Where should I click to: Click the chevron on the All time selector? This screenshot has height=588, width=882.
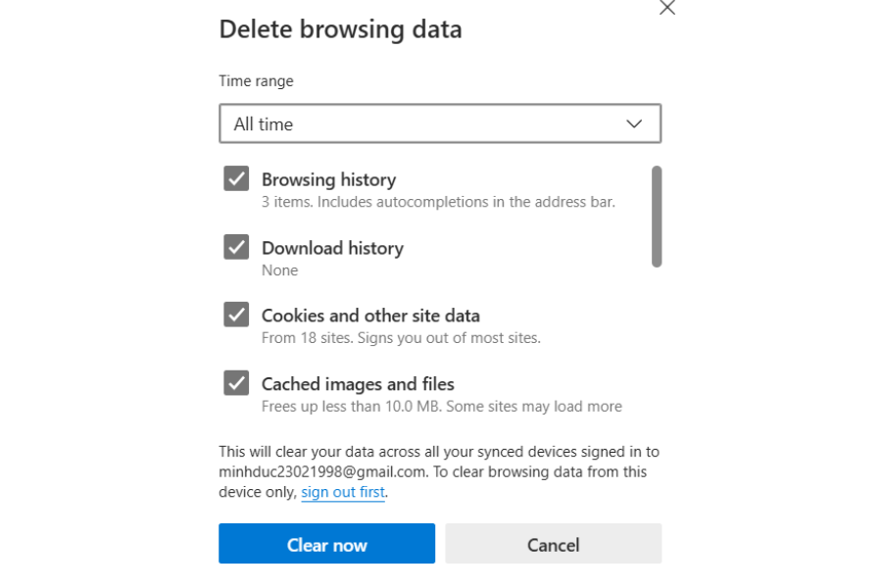(633, 123)
